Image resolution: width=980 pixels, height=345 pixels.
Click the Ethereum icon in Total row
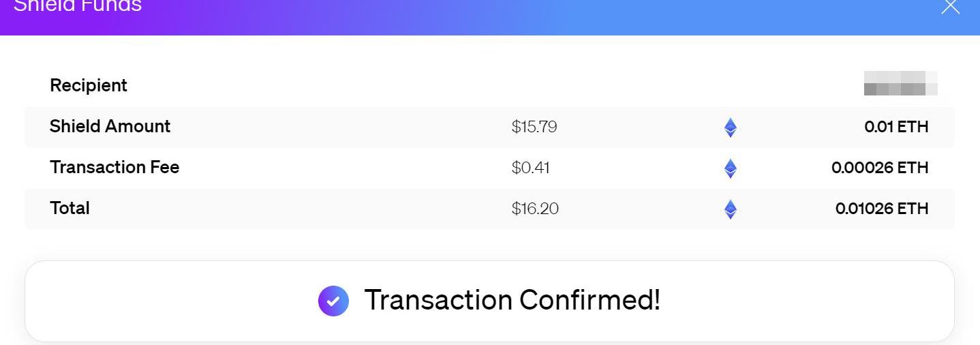coord(730,209)
